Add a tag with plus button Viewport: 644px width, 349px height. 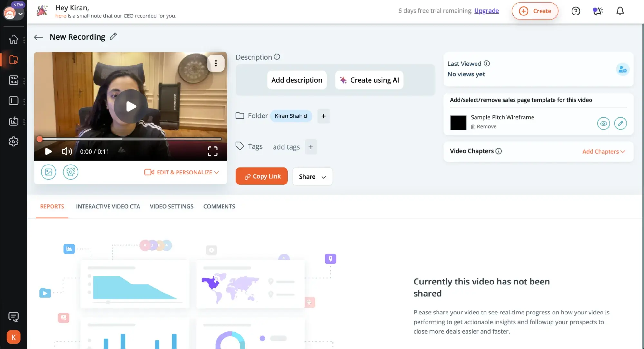311,147
